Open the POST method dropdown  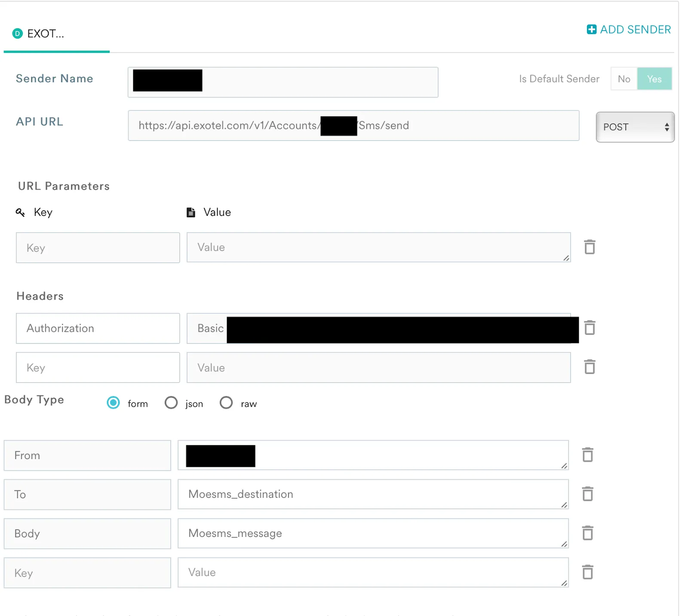click(635, 127)
